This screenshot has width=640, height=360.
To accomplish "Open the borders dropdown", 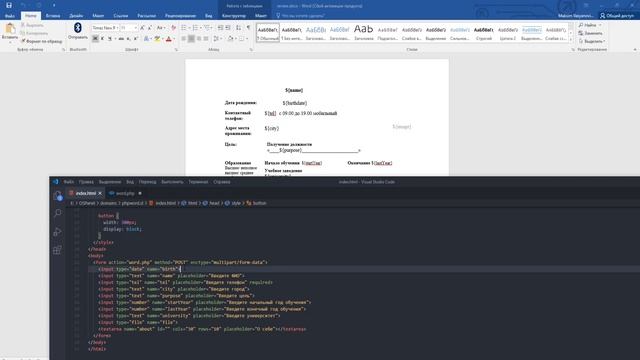I will pos(247,38).
